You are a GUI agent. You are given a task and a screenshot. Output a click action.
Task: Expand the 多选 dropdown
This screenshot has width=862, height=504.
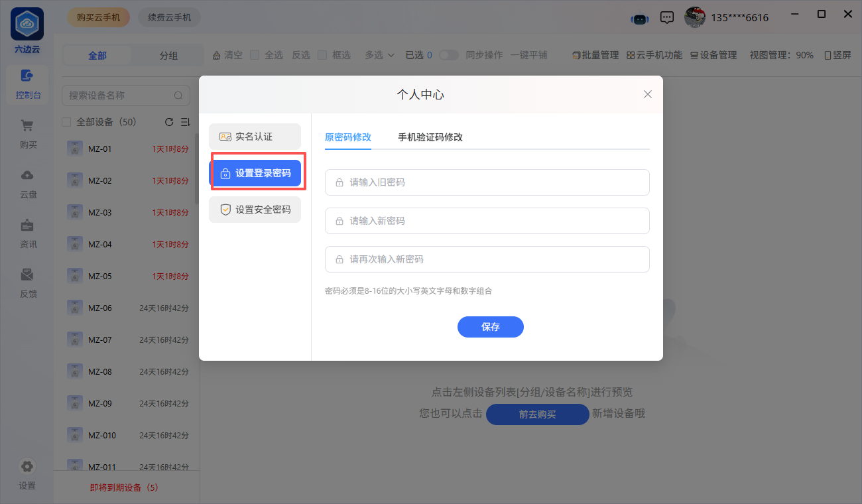point(379,55)
